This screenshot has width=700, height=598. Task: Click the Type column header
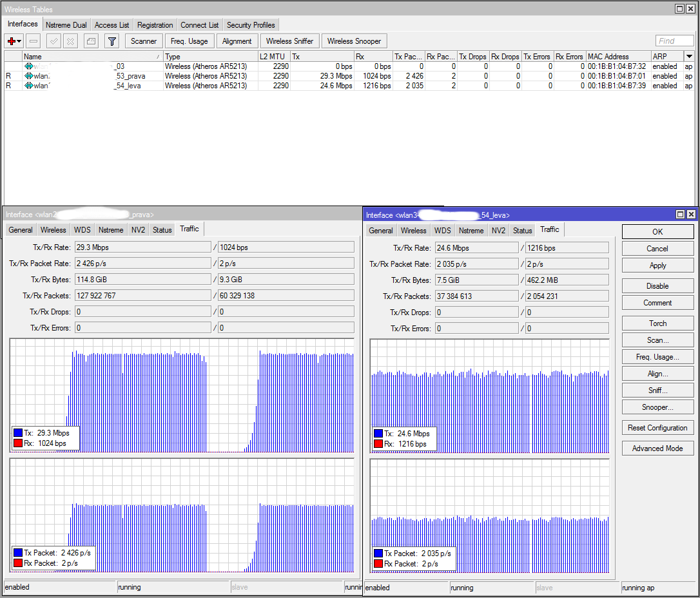[210, 56]
